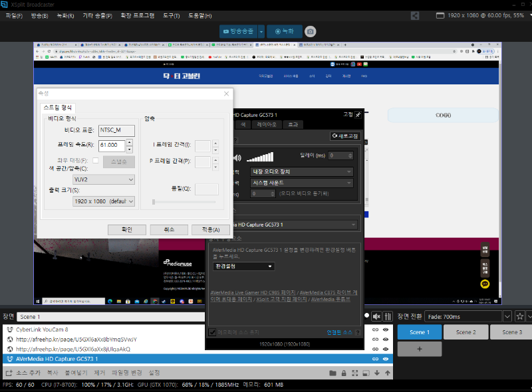532x392 pixels.
Task: Click the 새로고침 refresh button
Action: (345, 136)
